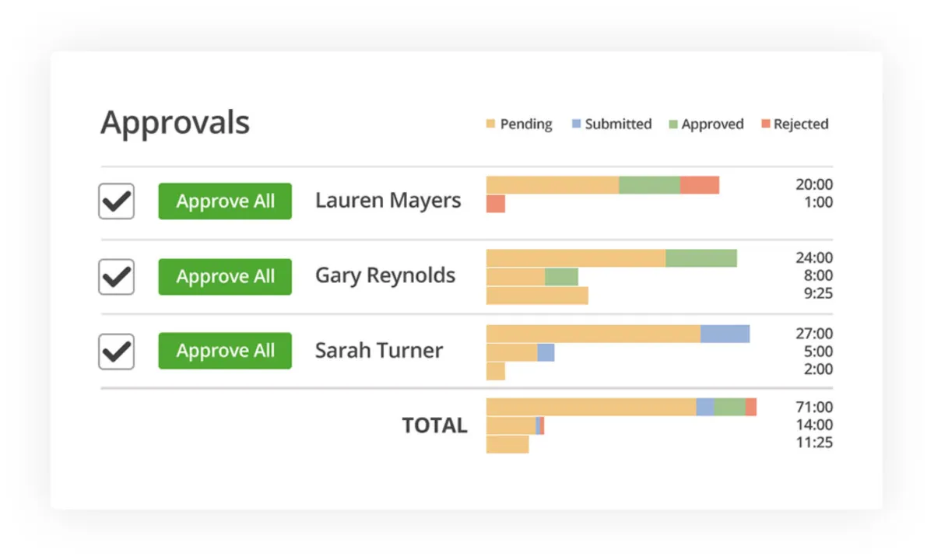
Task: Click Approve All for Gary Reynolds
Action: (225, 276)
